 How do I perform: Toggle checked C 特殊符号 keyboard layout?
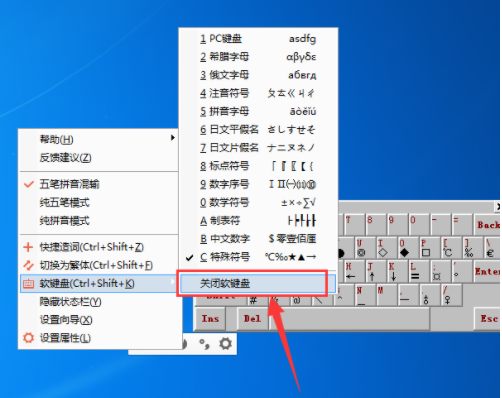[x=258, y=257]
